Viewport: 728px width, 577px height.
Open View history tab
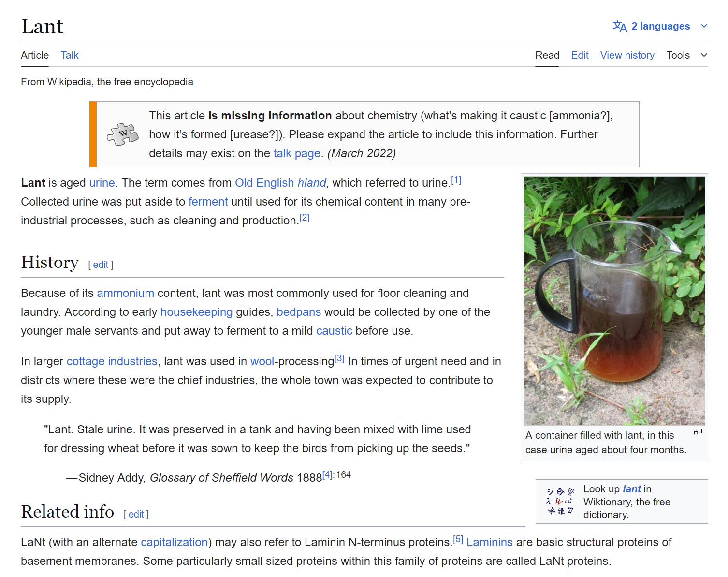tap(627, 55)
